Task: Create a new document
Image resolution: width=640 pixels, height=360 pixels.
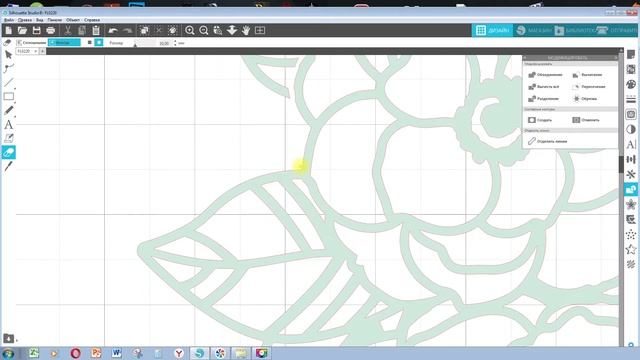Action: (9, 30)
